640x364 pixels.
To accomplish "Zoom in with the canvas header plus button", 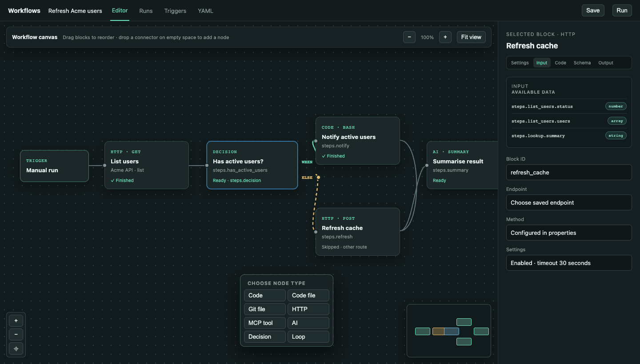I will pos(445,37).
